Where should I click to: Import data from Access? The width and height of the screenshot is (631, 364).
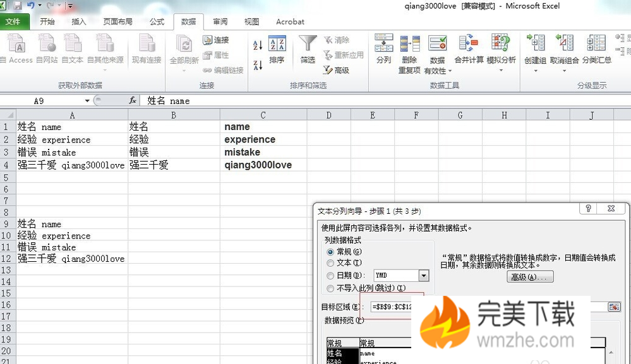click(x=18, y=49)
